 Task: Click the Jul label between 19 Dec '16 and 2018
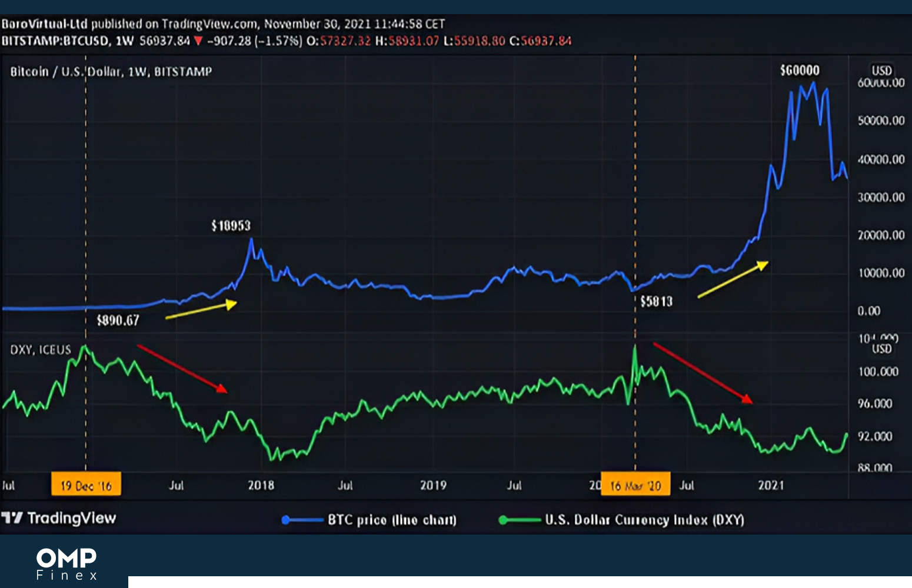point(177,485)
